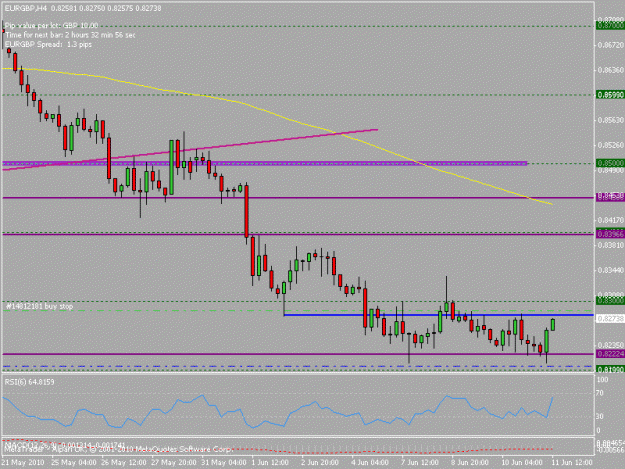Click the RSI scale level 30
This screenshot has width=625, height=469.
click(599, 416)
